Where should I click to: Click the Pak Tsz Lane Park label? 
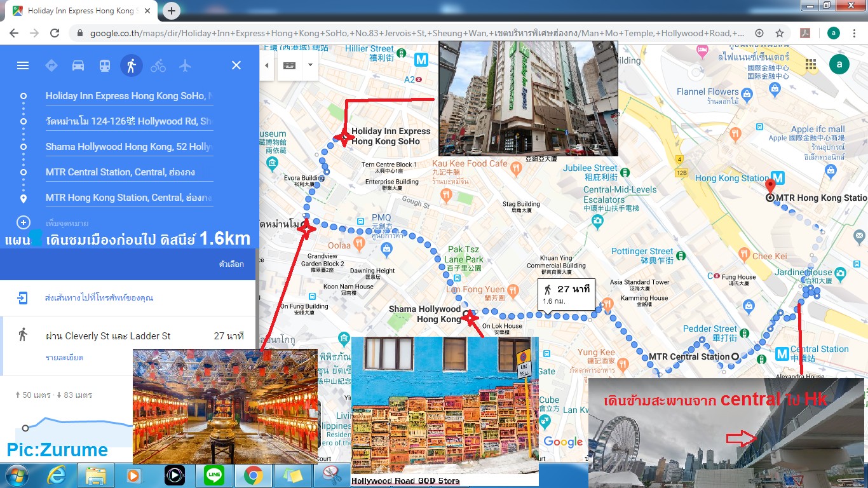click(465, 254)
